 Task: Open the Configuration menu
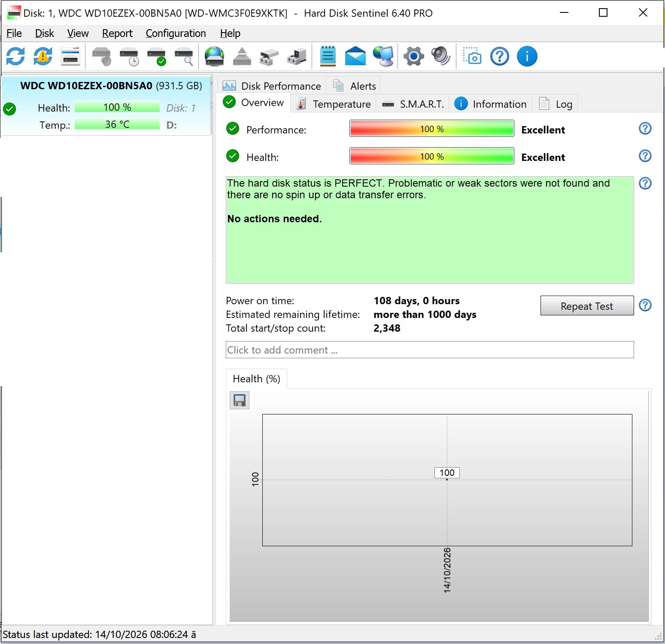coord(176,33)
